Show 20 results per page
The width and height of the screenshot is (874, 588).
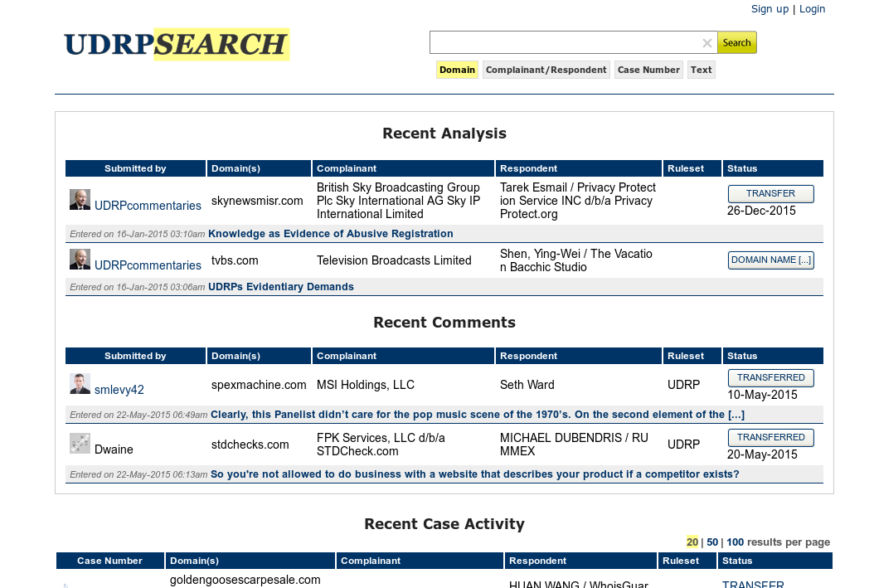(x=692, y=542)
